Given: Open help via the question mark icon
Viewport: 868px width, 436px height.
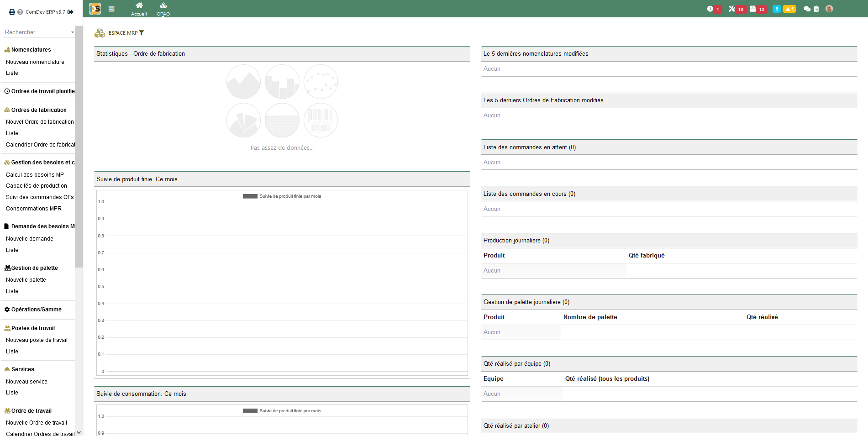Looking at the screenshot, I should point(20,12).
